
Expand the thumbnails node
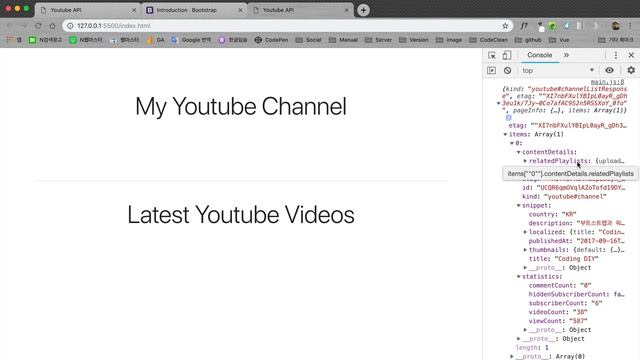(x=525, y=250)
